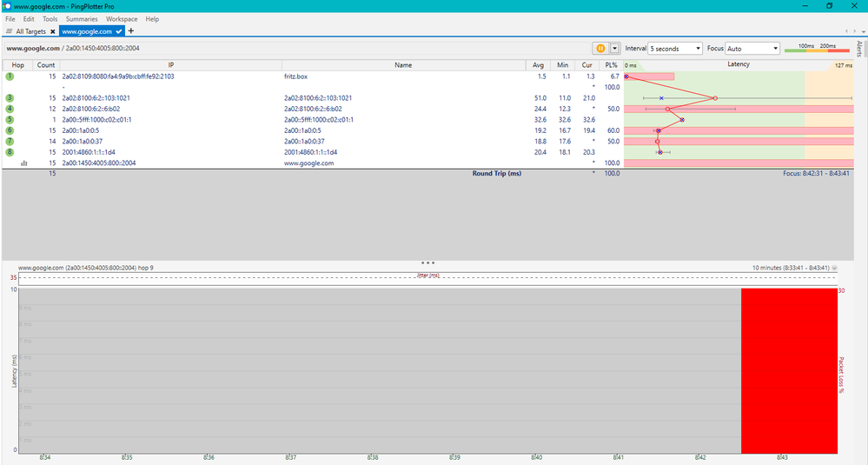
Task: Select hop 4 green circle icon
Action: click(10, 109)
